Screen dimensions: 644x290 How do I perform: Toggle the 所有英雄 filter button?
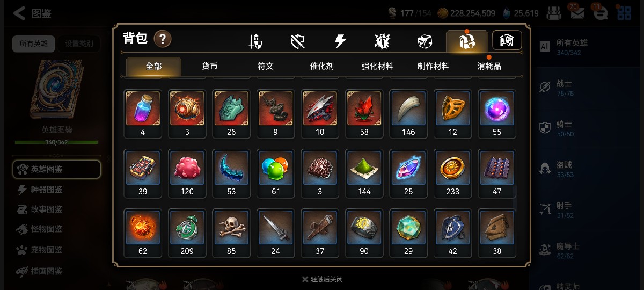point(34,44)
